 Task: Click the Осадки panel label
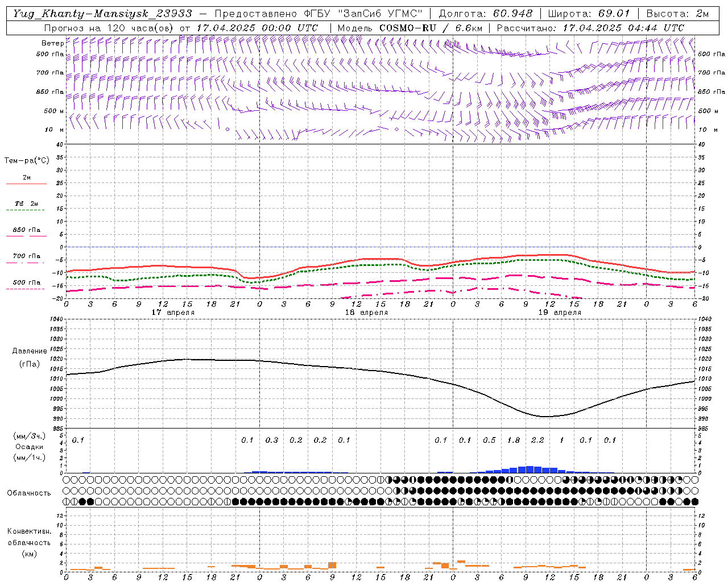coord(30,447)
